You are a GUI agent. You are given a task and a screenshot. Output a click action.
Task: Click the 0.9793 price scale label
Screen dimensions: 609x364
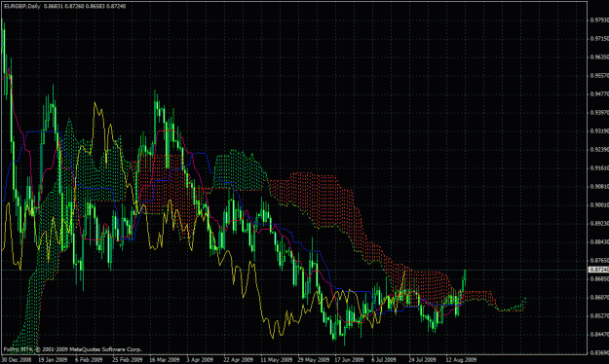point(599,19)
